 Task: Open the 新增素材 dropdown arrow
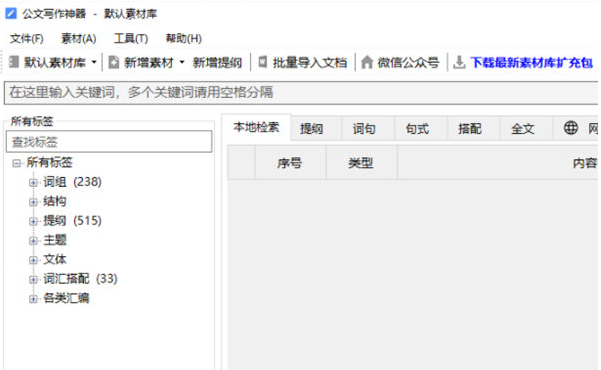(182, 62)
